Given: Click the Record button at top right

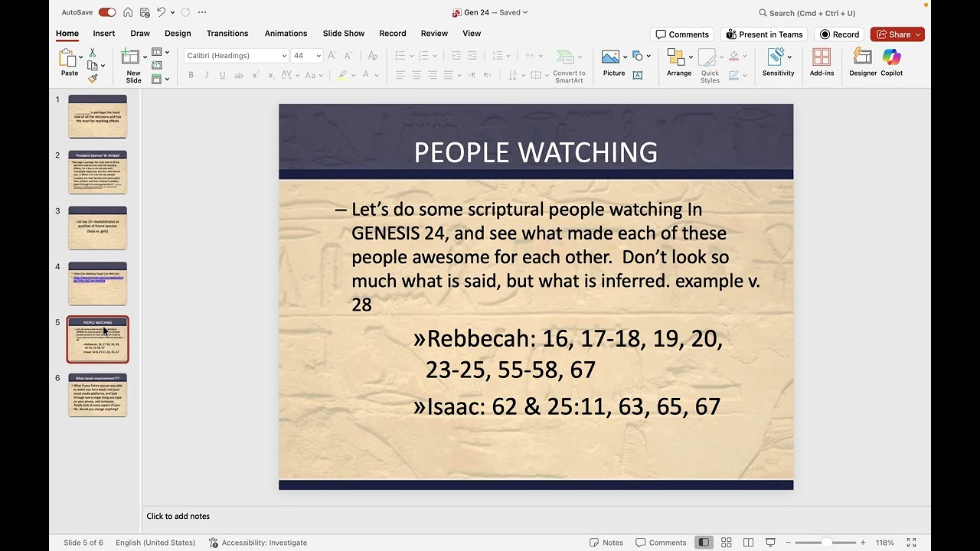Looking at the screenshot, I should point(839,34).
